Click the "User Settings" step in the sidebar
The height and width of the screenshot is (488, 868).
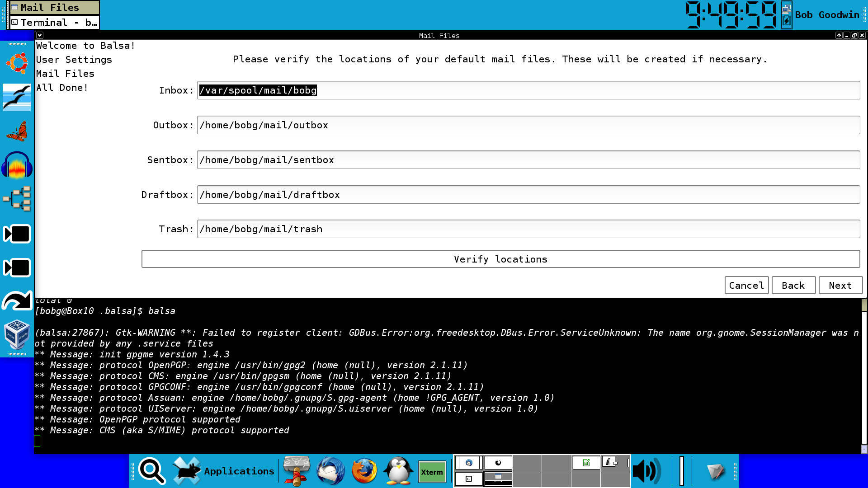click(74, 59)
